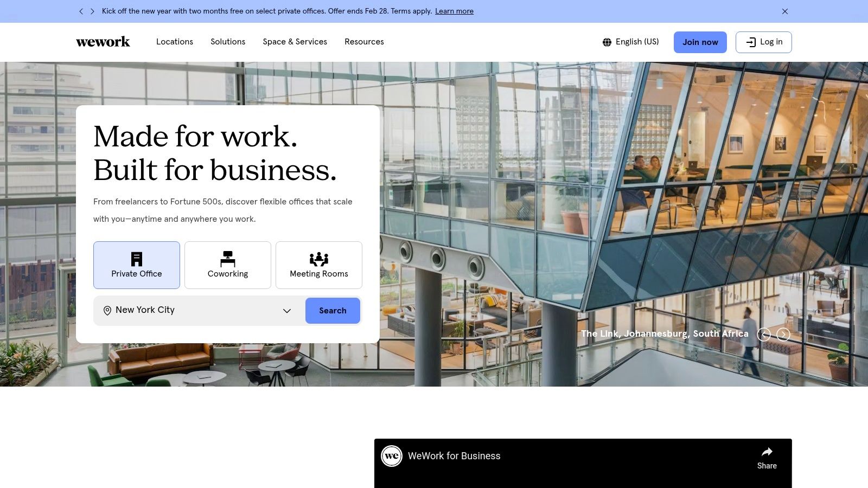Open the Space & Services menu
The width and height of the screenshot is (868, 488).
click(x=295, y=42)
